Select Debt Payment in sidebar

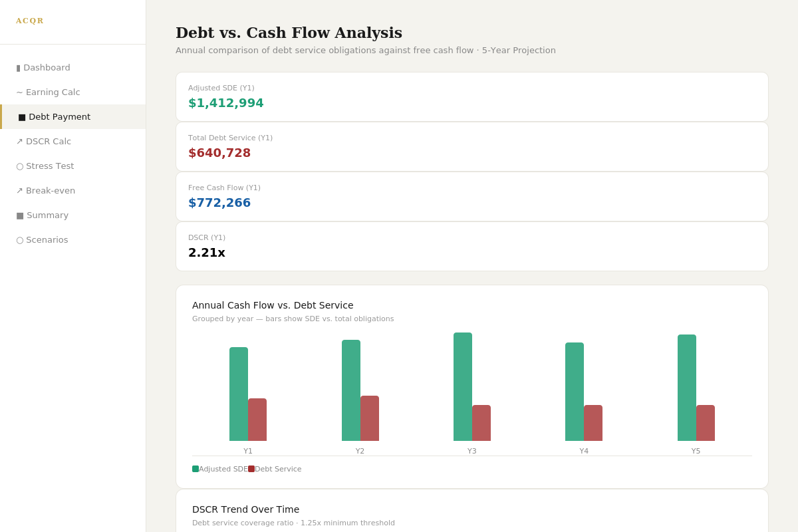pos(73,117)
